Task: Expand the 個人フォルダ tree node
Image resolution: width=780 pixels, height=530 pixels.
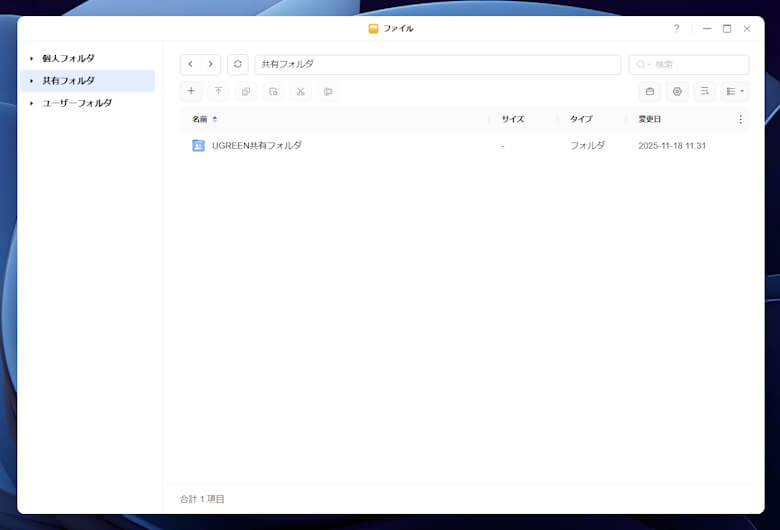Action: coord(31,59)
